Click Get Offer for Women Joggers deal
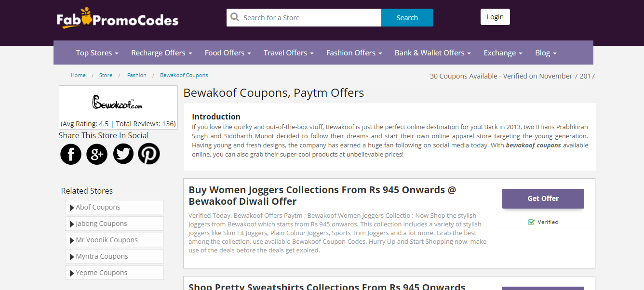Screen dimensions: 644x290 point(543,198)
